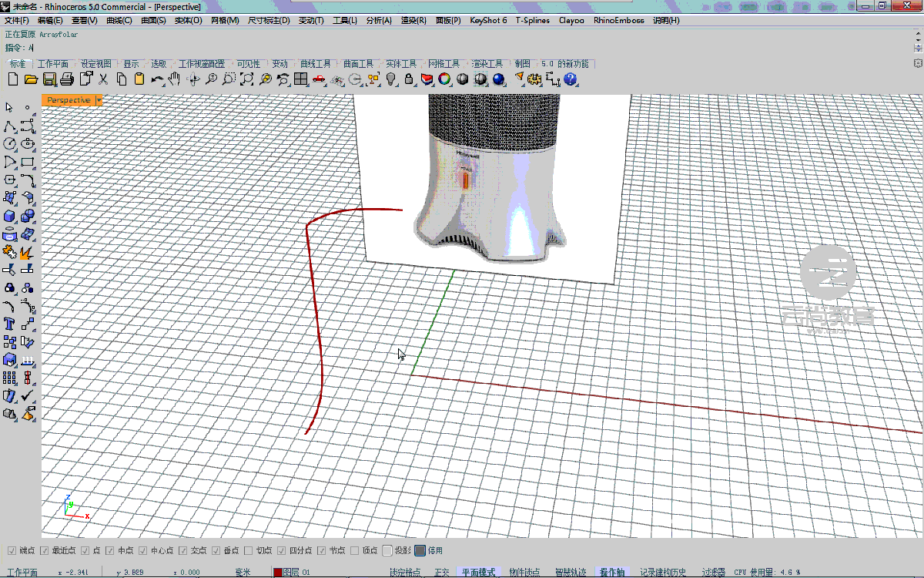Cut selection with scissors icon
Image resolution: width=924 pixels, height=578 pixels.
point(102,79)
